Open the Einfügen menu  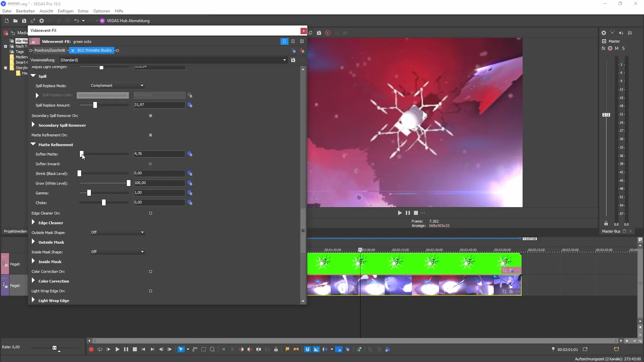click(65, 11)
